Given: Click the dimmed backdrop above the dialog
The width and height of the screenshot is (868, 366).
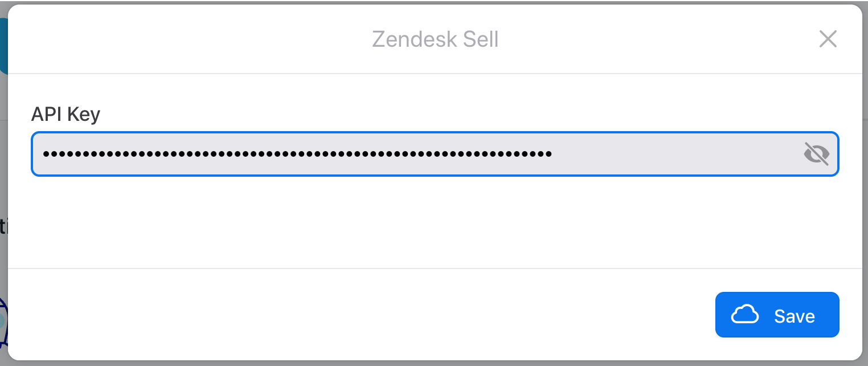Looking at the screenshot, I should [433, 2].
